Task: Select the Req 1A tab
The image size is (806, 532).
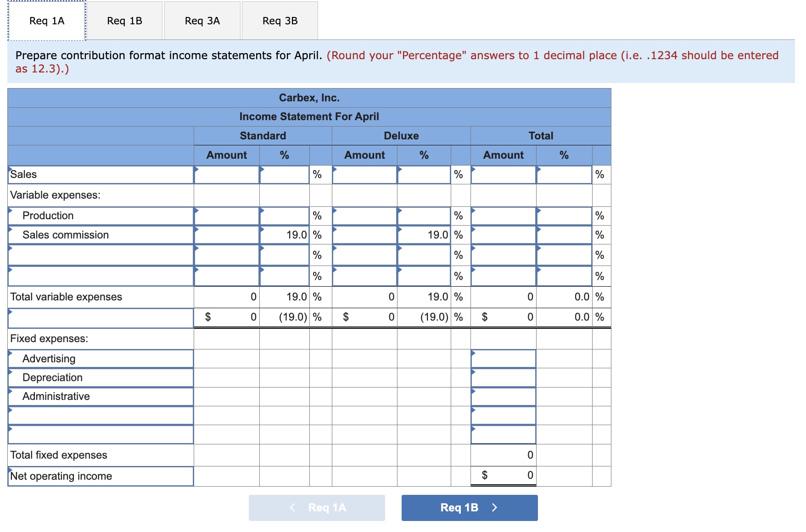Action: [45, 20]
